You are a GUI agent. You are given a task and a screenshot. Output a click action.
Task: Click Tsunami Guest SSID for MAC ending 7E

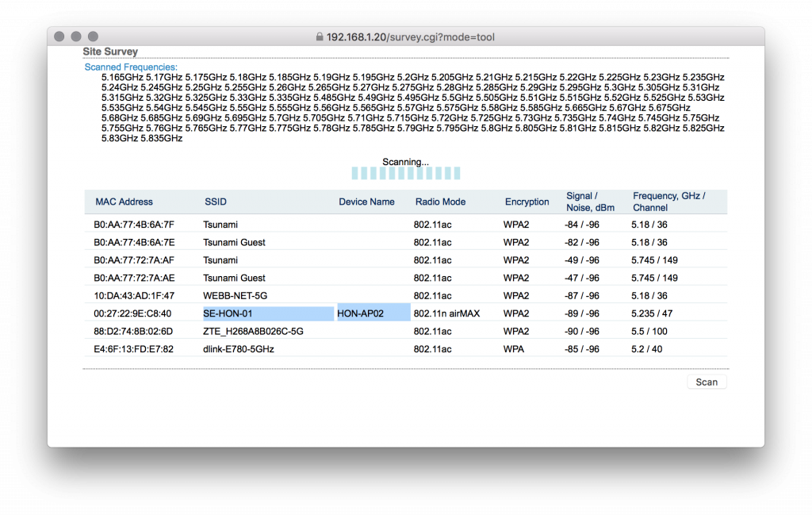pyautogui.click(x=234, y=242)
